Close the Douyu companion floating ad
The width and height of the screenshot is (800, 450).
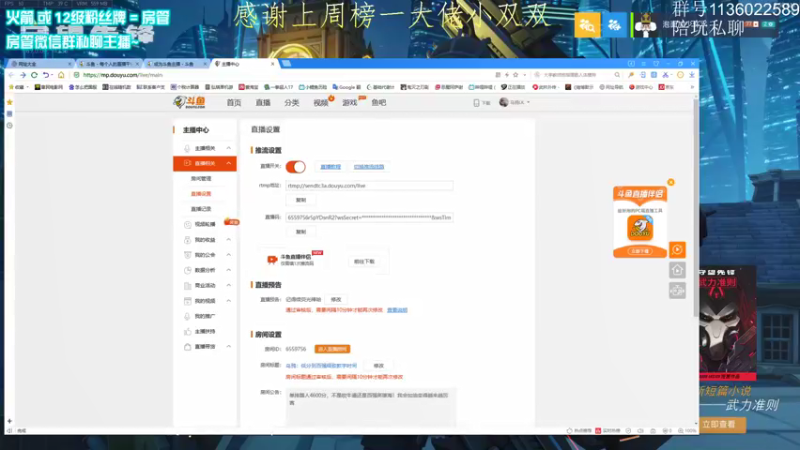tap(671, 182)
